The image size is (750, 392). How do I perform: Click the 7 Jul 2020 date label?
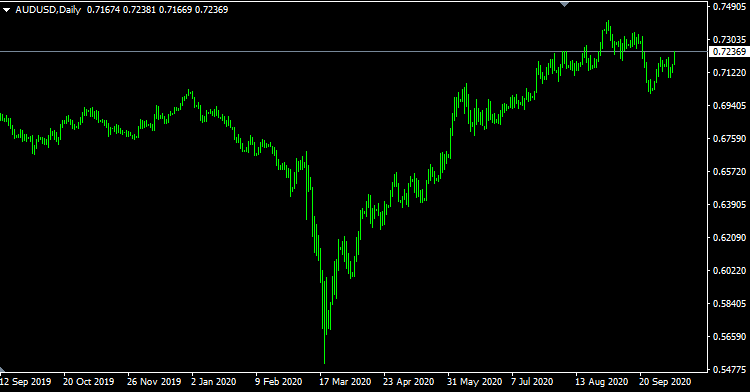(x=532, y=381)
